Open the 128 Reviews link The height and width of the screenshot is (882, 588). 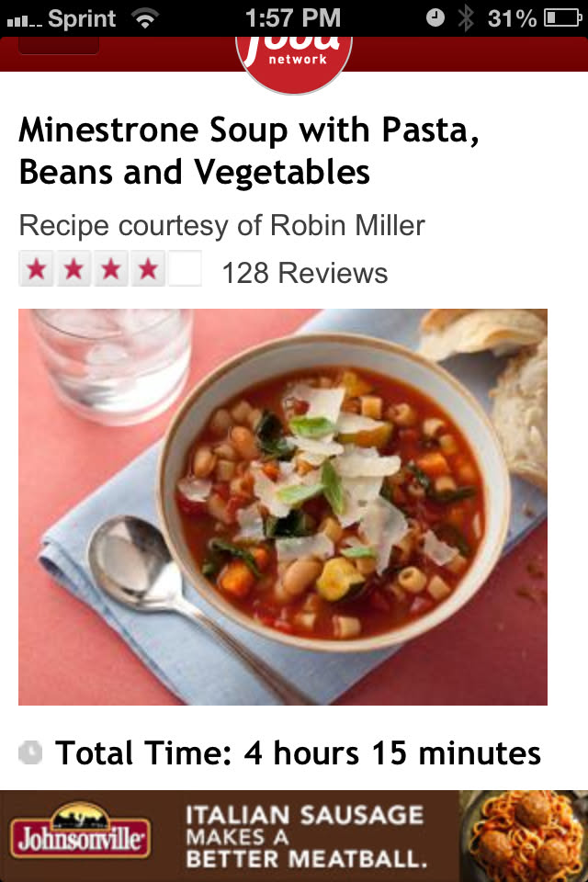304,273
